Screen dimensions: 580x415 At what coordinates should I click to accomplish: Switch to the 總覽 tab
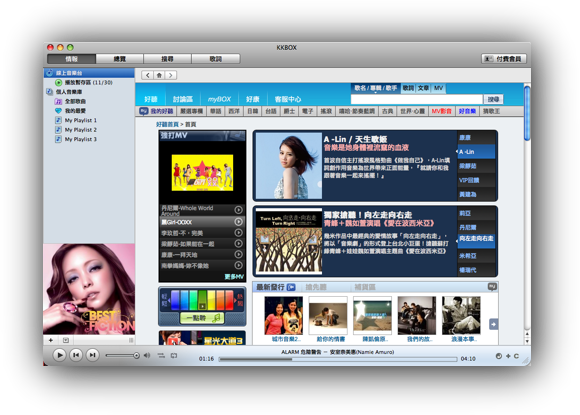click(119, 59)
